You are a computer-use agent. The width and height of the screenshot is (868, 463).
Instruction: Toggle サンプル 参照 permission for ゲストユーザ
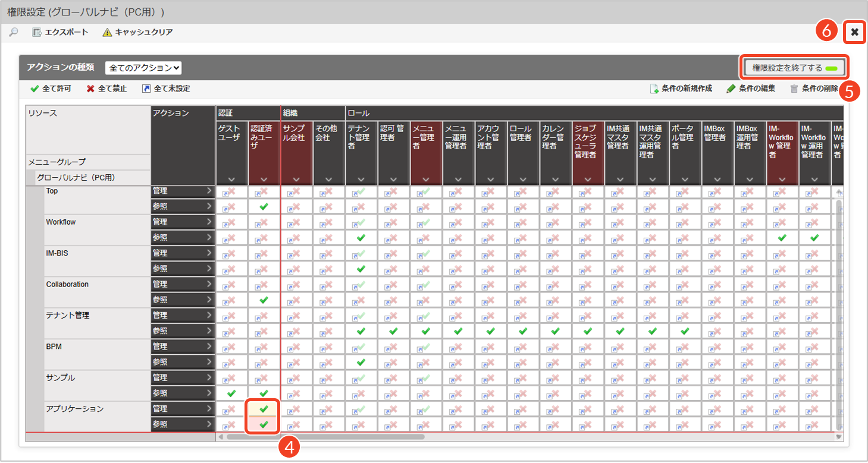click(x=231, y=393)
